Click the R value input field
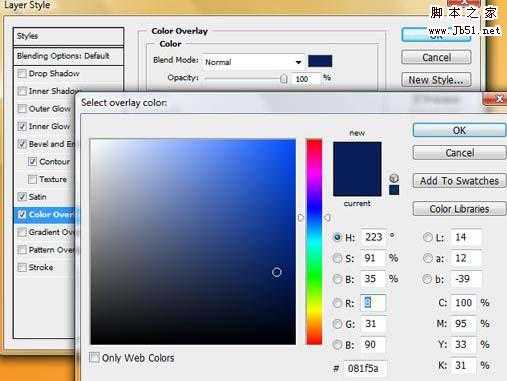The image size is (507, 381). click(374, 303)
